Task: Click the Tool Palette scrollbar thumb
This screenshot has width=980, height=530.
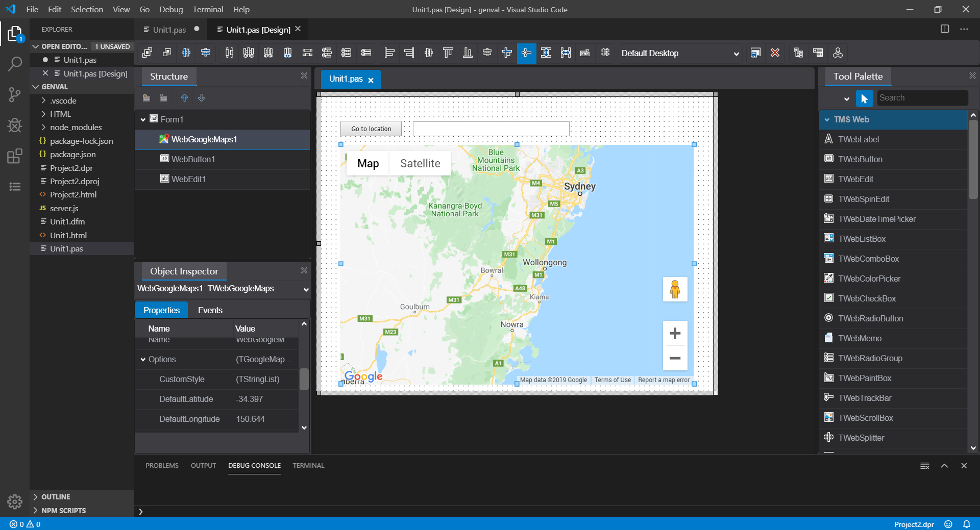Action: (973, 159)
